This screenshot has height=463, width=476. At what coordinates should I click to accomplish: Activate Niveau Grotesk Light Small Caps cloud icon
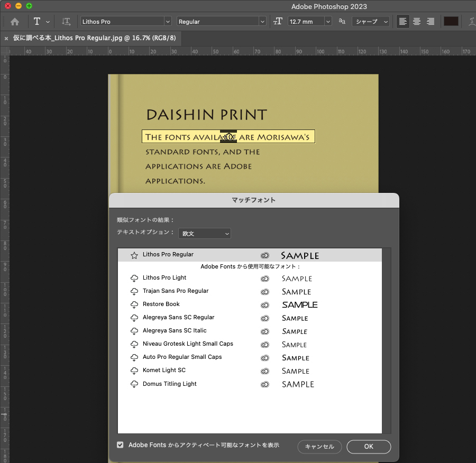coord(134,345)
